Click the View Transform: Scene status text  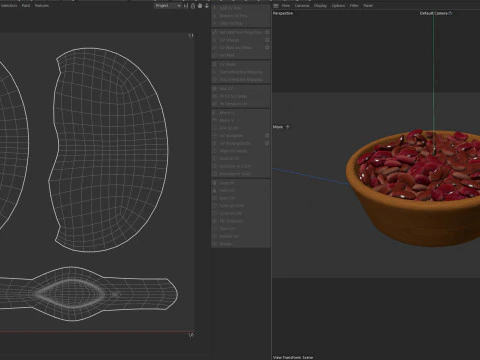tap(293, 357)
